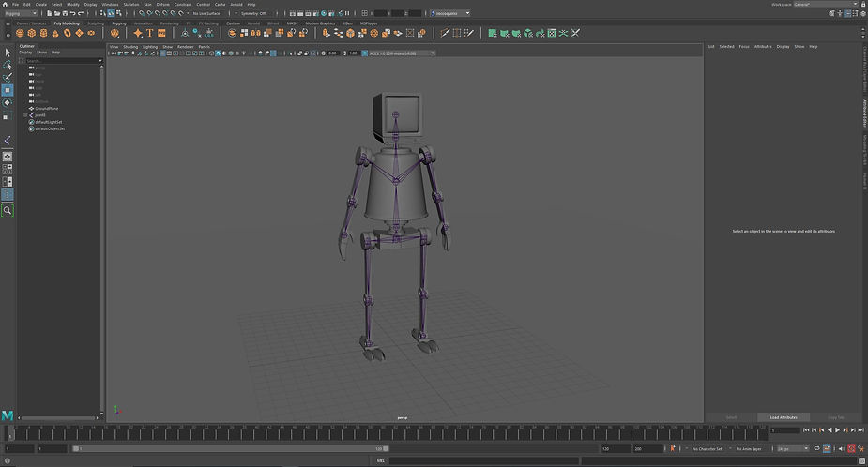The width and height of the screenshot is (868, 467).
Task: Create a polygon cone from the shelf
Action: click(x=55, y=33)
